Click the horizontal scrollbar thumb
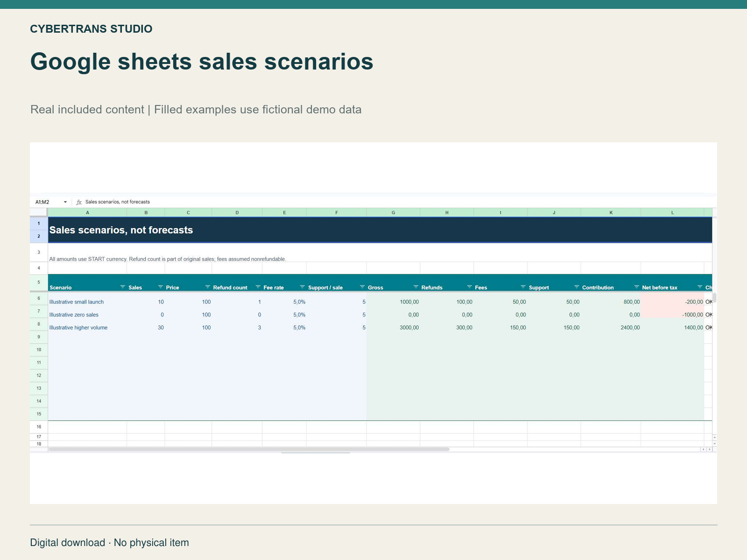Screen dimensions: 747x560 pyautogui.click(x=249, y=449)
